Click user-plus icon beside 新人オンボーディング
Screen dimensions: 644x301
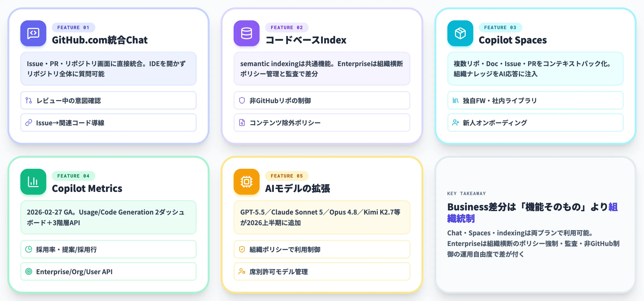(455, 123)
